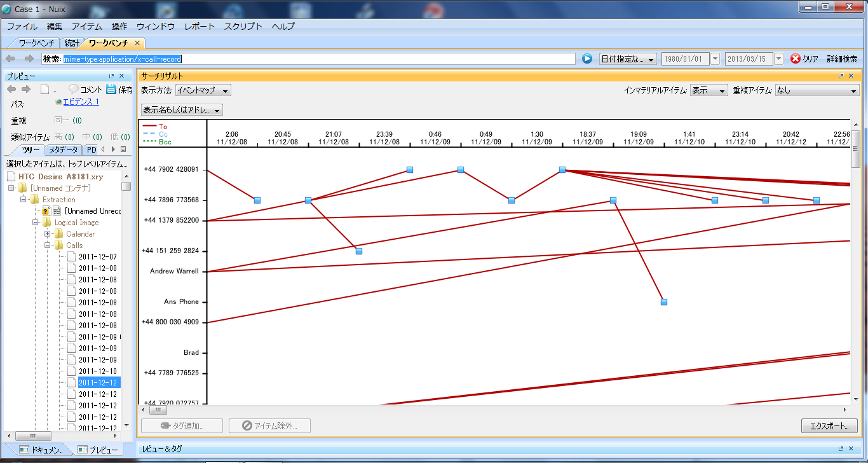
Task: Add a comment via コメント bubble icon
Action: (74, 89)
